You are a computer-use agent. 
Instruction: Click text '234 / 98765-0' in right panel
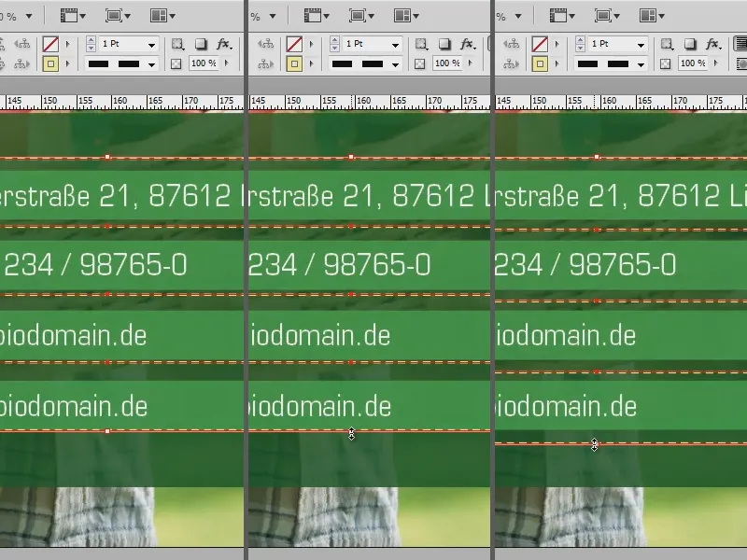585,265
